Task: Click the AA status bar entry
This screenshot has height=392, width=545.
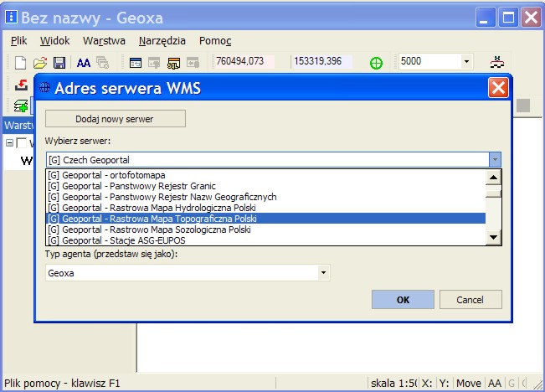Action: pos(495,384)
